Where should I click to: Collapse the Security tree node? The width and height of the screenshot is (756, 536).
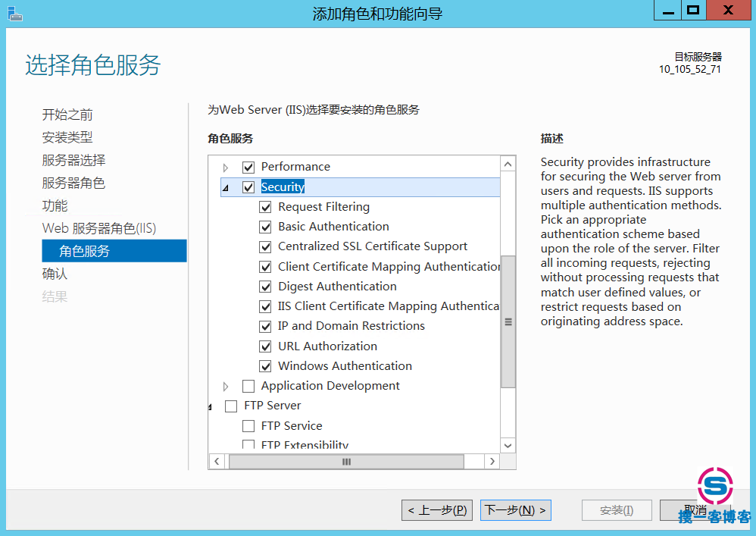(226, 187)
